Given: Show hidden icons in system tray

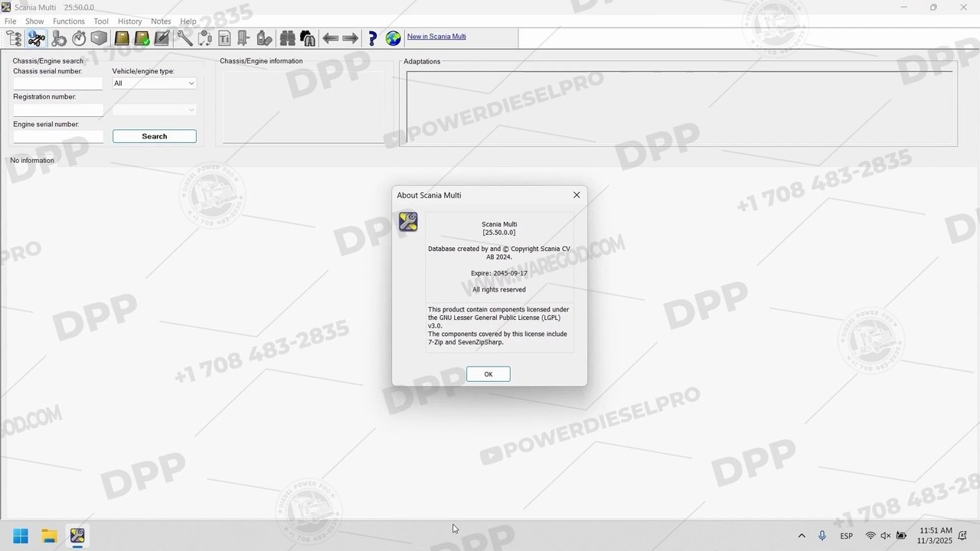Looking at the screenshot, I should 802,536.
